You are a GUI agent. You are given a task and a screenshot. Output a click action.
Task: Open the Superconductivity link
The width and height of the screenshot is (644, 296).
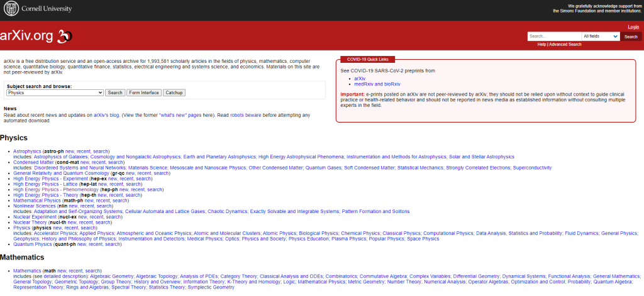pyautogui.click(x=532, y=168)
